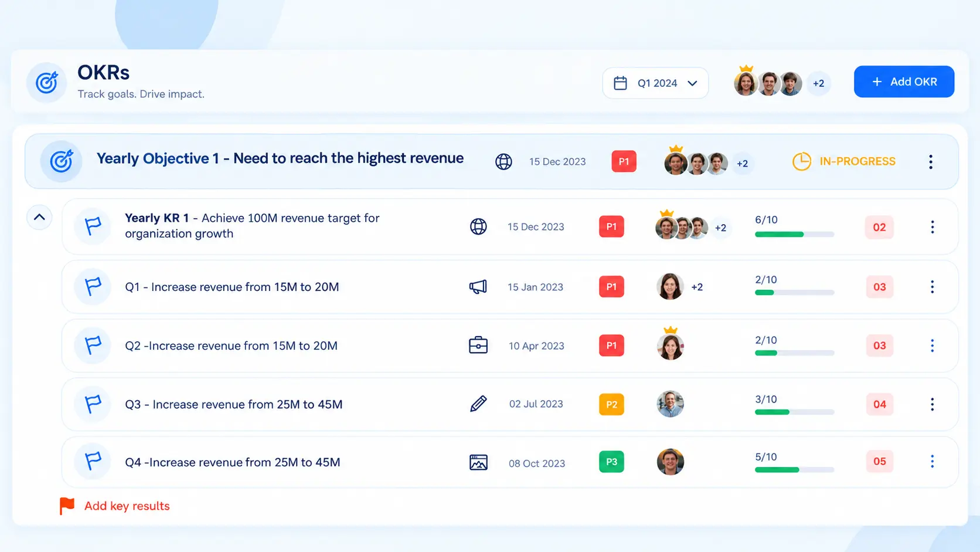Click the flag icon in the Q3 row
The width and height of the screenshot is (980, 552).
click(x=93, y=404)
